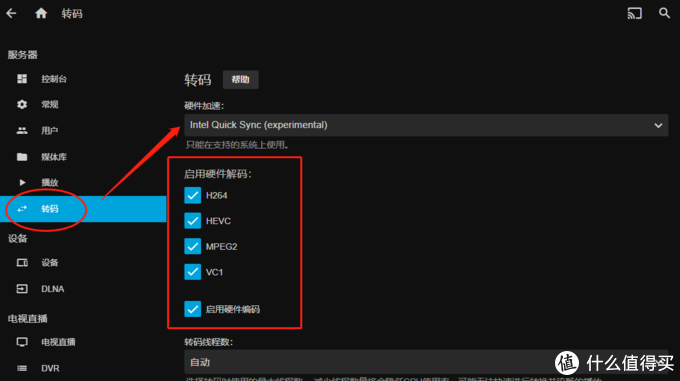680x381 pixels.
Task: Click the DLNA input icon
Action: point(22,289)
